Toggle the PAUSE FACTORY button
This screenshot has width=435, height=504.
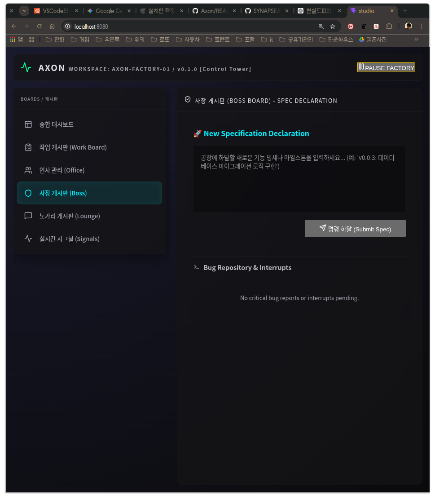point(386,67)
